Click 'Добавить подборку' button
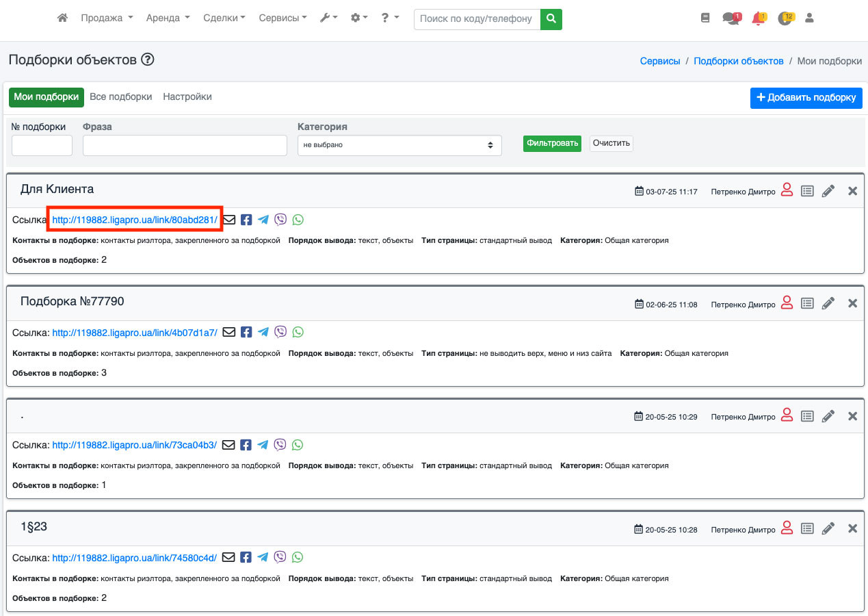 tap(806, 98)
